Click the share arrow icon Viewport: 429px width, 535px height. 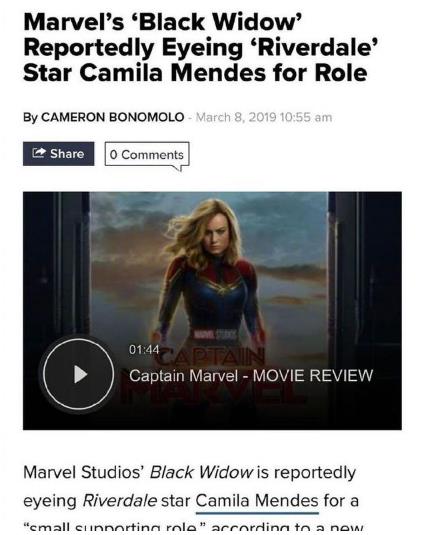(x=39, y=153)
